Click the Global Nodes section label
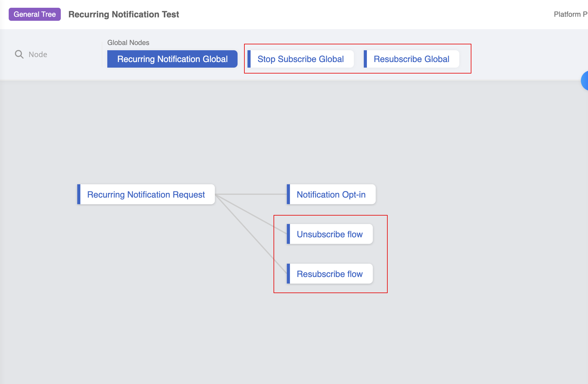Image resolution: width=588 pixels, height=384 pixels. (128, 42)
